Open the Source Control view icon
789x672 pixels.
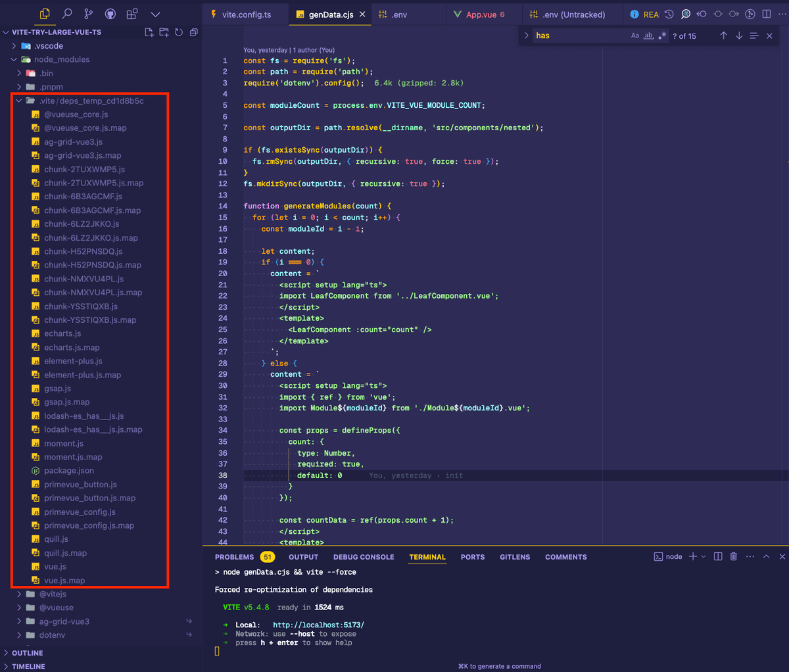click(x=89, y=14)
